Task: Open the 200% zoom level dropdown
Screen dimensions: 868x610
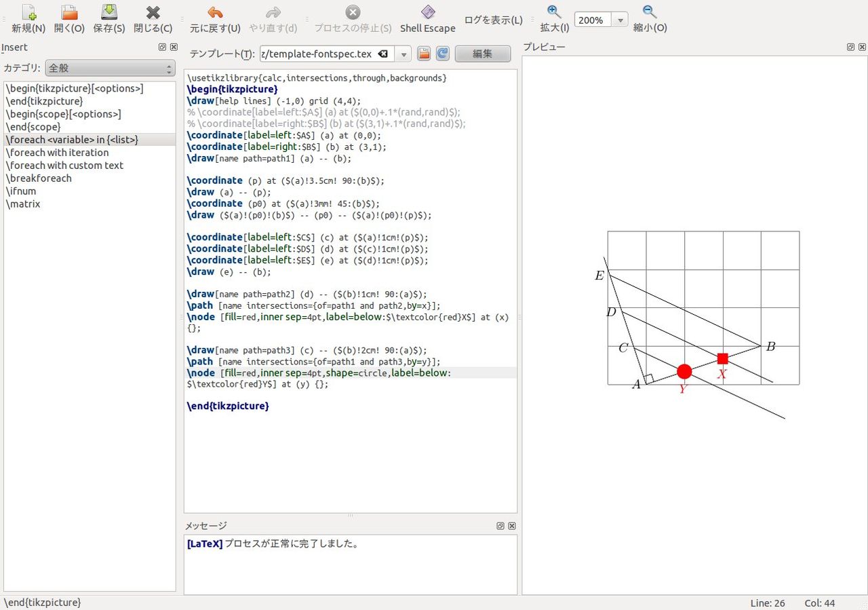Action: (620, 20)
